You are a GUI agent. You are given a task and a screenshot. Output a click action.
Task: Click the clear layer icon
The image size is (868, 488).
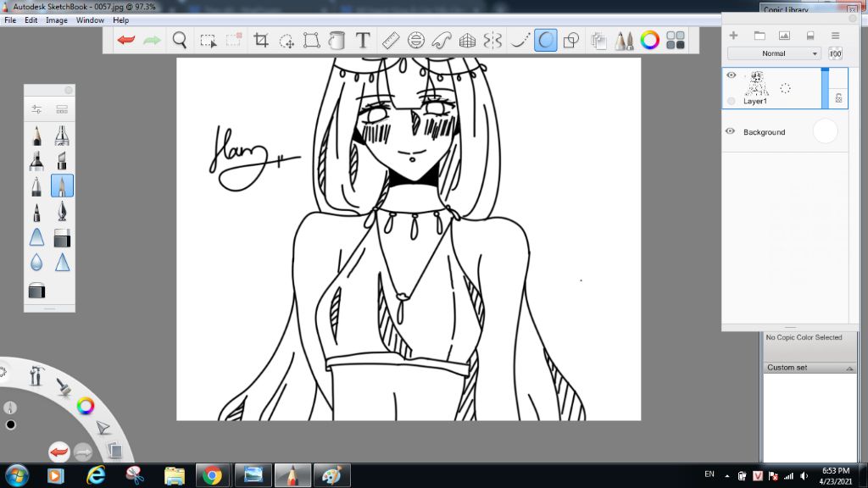(x=810, y=36)
